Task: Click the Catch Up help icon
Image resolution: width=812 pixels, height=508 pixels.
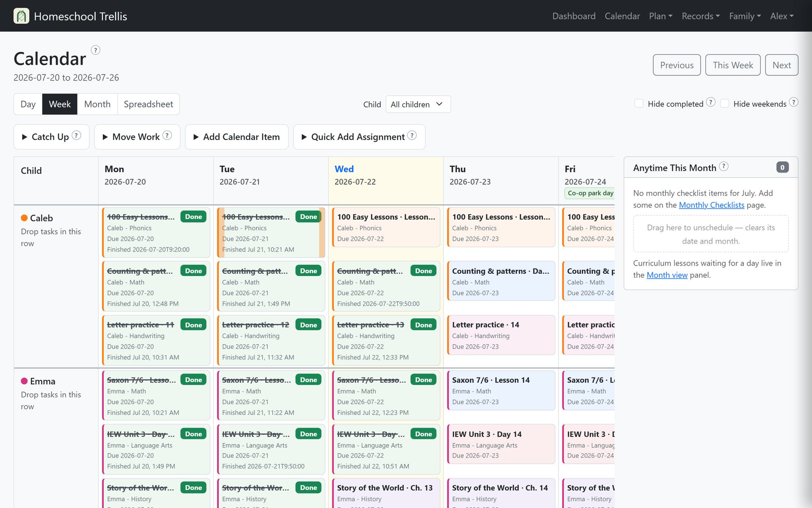Action: (x=77, y=135)
